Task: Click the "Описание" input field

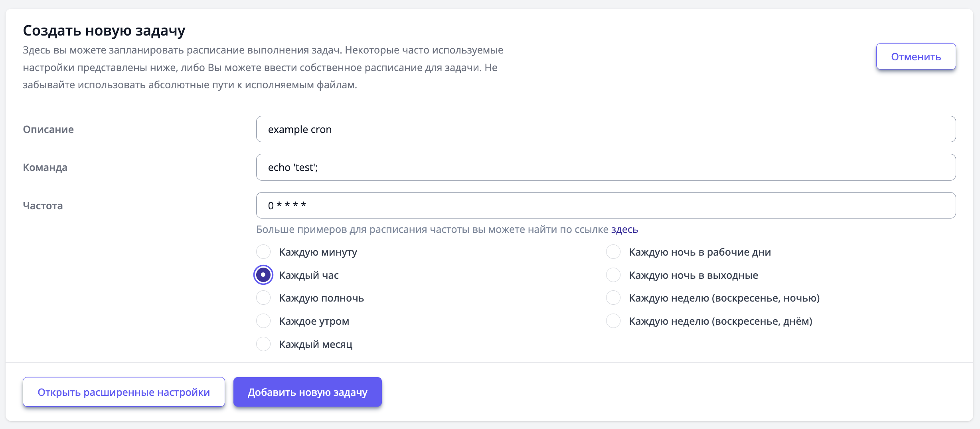Action: [x=606, y=129]
